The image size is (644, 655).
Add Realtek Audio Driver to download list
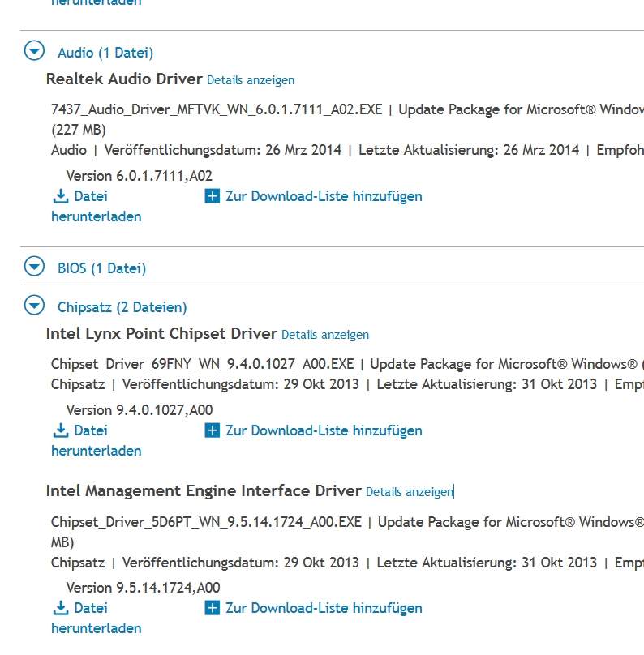(324, 196)
